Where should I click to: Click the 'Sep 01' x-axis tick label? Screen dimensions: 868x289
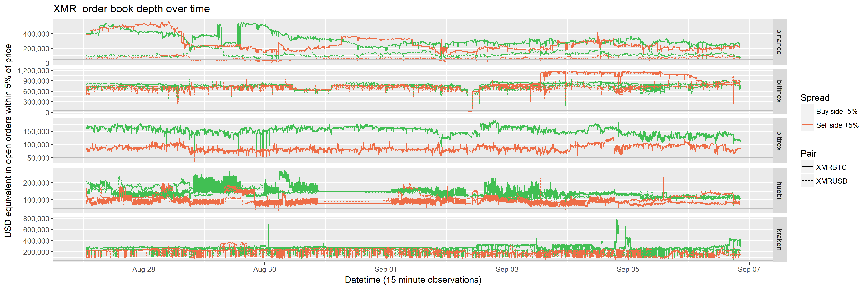click(386, 270)
